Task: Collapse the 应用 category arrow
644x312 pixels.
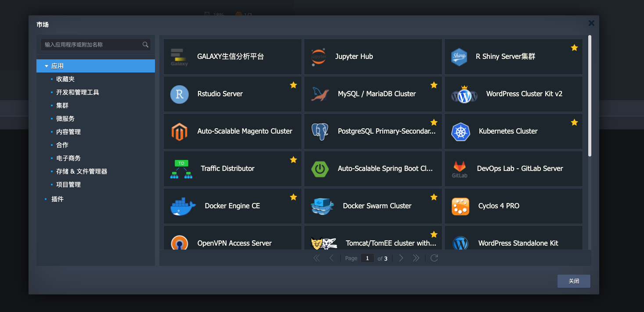Action: (x=47, y=66)
